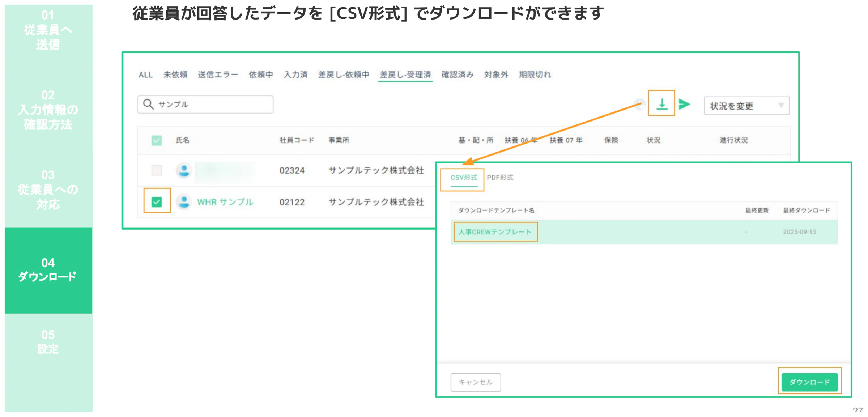Viewport: 868px width, 417px height.
Task: Click the download arrow icon in toolbar
Action: (x=661, y=103)
